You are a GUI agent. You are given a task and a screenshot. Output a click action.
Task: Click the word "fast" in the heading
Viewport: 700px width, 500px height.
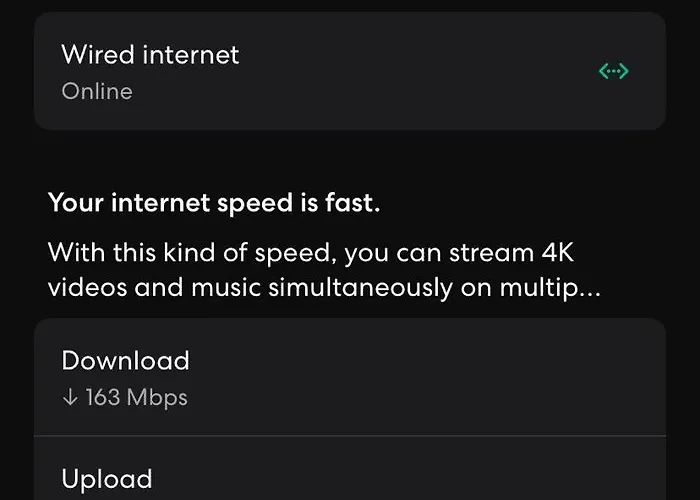tap(352, 202)
